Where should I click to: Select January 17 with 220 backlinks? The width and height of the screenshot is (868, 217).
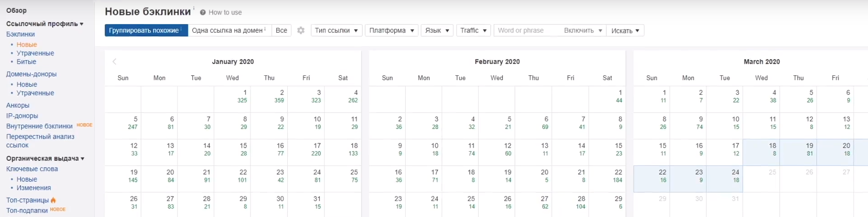point(306,149)
